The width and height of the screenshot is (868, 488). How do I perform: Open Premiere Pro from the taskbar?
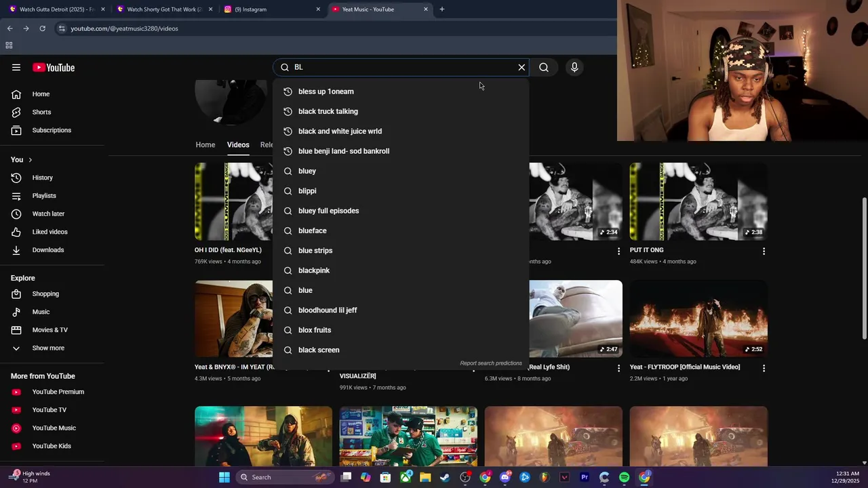[x=585, y=477]
